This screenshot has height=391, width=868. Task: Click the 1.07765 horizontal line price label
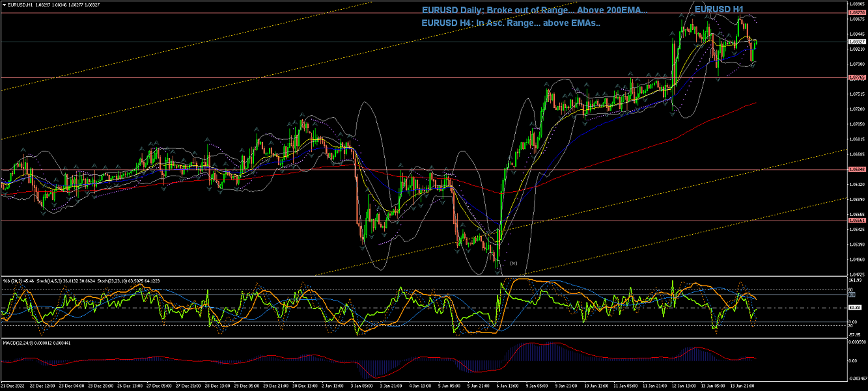pos(856,77)
